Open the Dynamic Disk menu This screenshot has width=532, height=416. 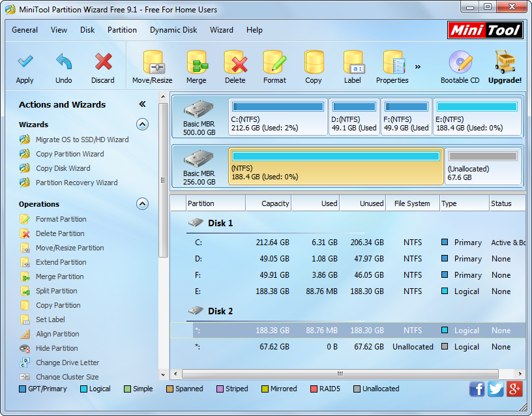pyautogui.click(x=173, y=30)
